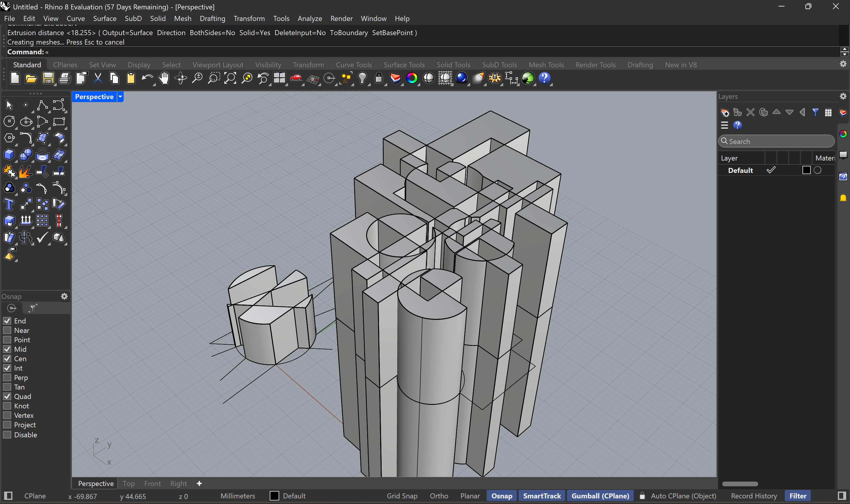Click the Layers panel search field
This screenshot has width=850, height=504.
pyautogui.click(x=776, y=141)
